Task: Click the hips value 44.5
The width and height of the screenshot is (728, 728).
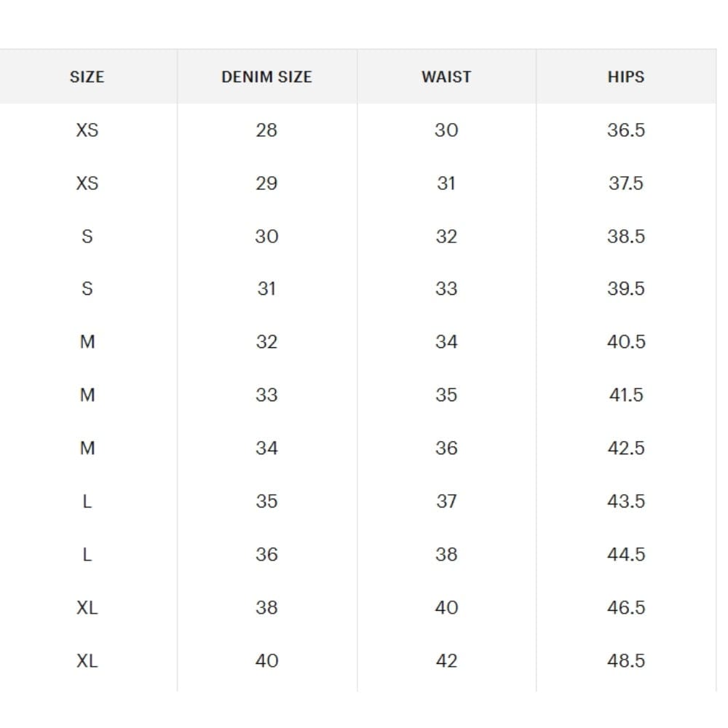Action: [x=626, y=555]
